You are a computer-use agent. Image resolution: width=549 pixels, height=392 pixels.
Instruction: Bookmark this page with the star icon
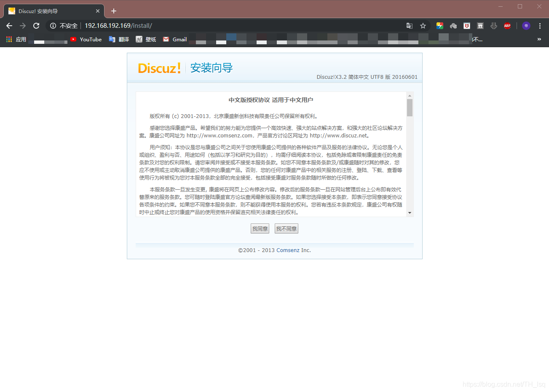pyautogui.click(x=423, y=26)
